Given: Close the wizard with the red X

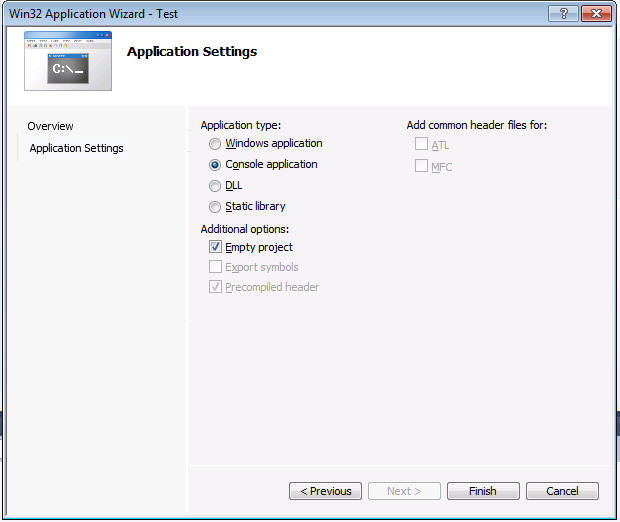Looking at the screenshot, I should coord(596,14).
